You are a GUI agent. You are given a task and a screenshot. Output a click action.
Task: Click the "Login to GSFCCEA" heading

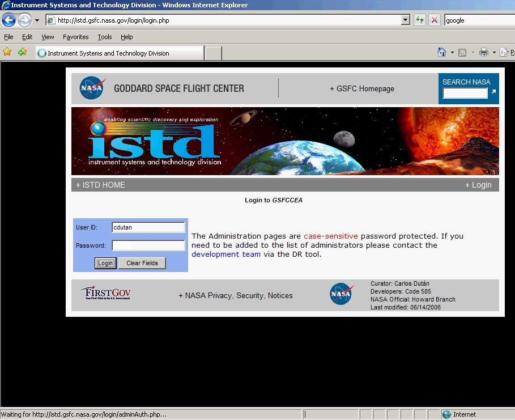pos(274,200)
